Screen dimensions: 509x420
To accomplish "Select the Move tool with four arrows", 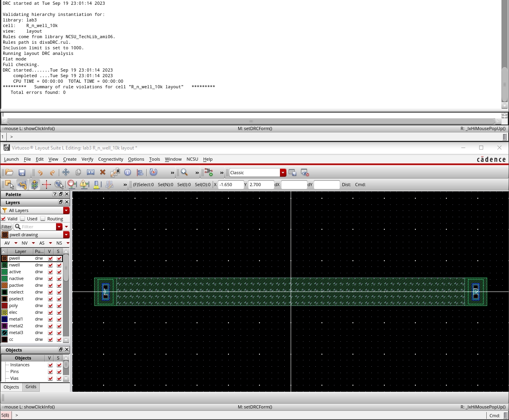I will coord(66,172).
